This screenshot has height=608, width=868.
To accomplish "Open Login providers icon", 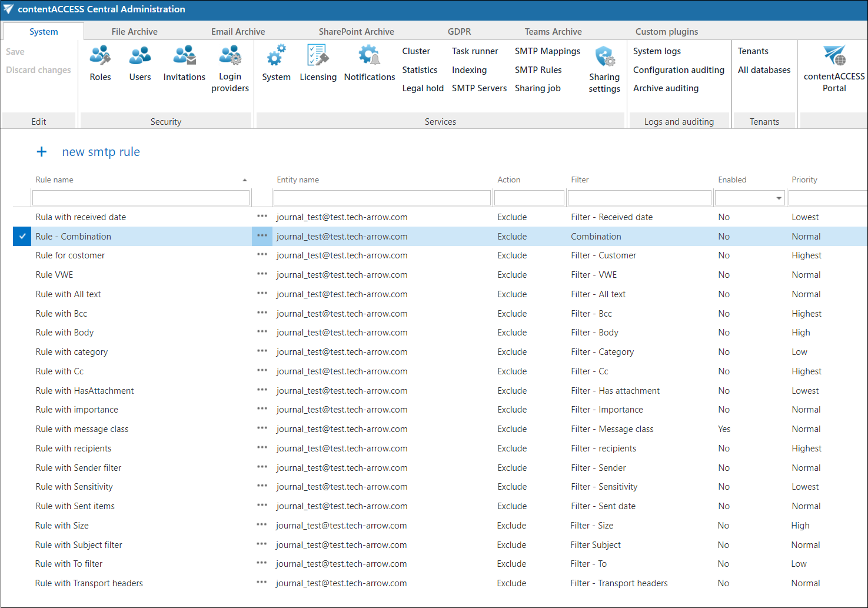I will [230, 56].
